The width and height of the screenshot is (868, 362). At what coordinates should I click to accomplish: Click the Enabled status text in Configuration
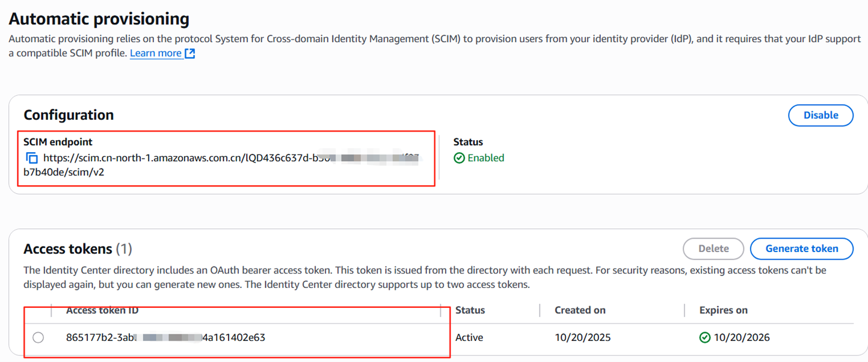[x=485, y=158]
